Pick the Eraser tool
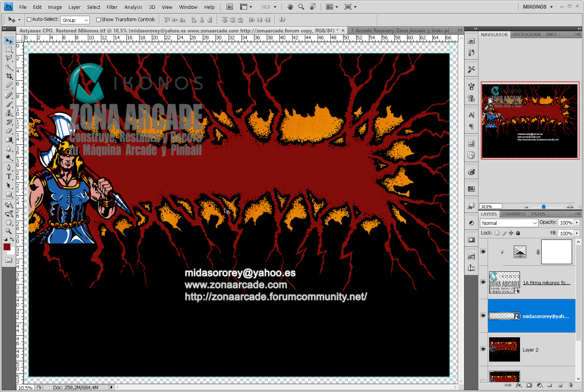584x392 pixels. point(9,131)
